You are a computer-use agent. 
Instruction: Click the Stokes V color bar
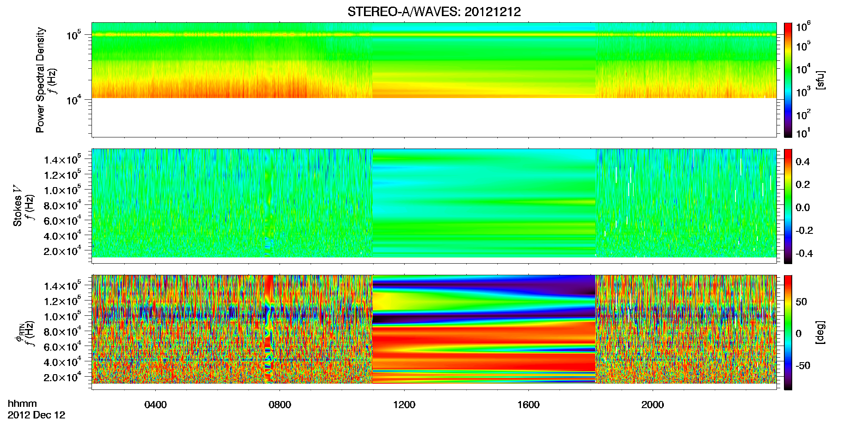tap(788, 206)
